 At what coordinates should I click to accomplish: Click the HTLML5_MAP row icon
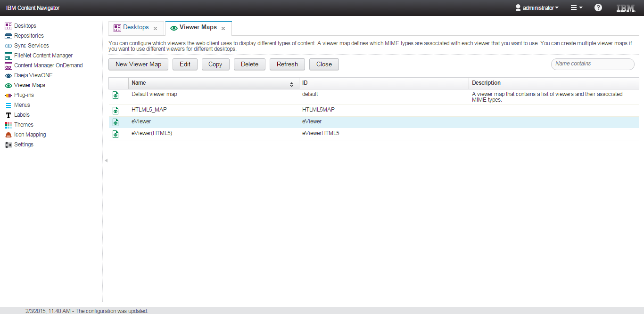[x=116, y=111]
